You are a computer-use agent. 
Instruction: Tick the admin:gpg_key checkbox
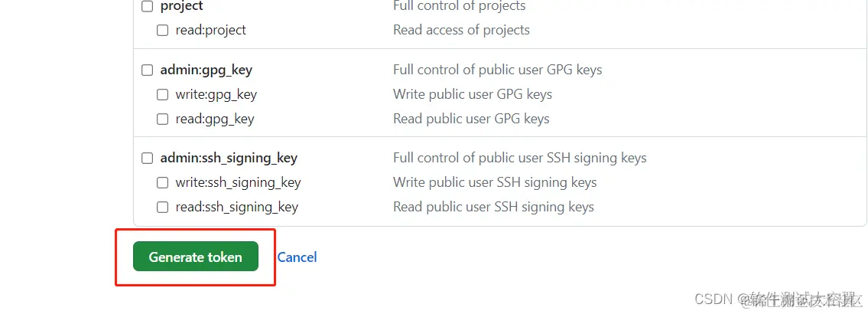[x=148, y=70]
